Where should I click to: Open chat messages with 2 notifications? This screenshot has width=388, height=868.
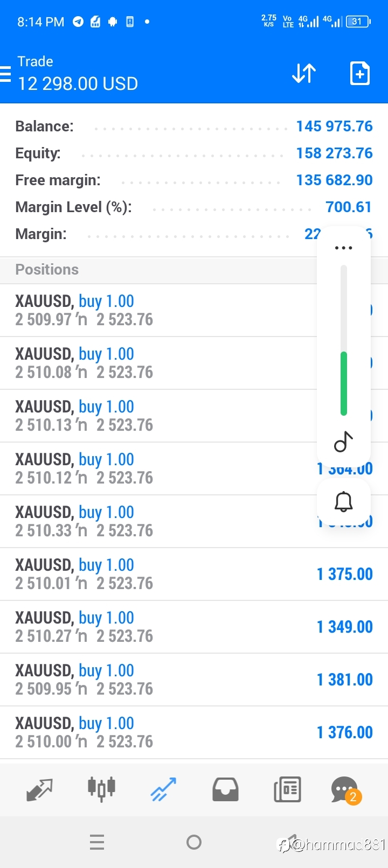click(x=346, y=790)
